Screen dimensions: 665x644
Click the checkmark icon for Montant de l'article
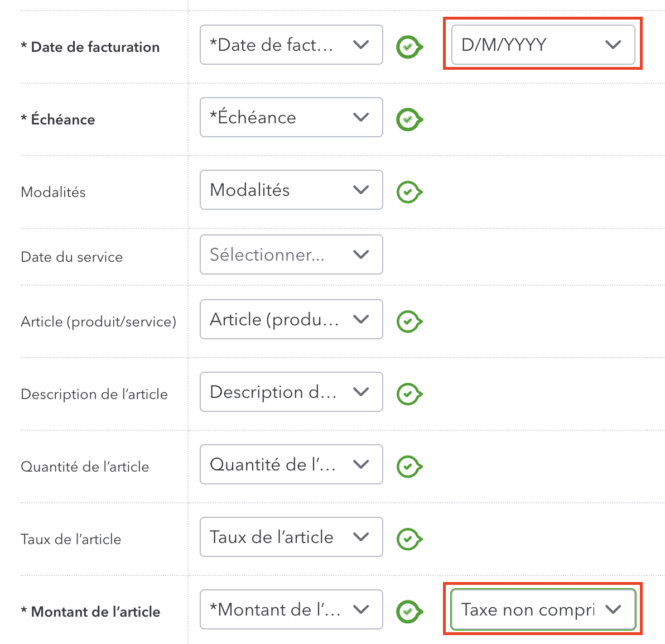click(x=409, y=612)
